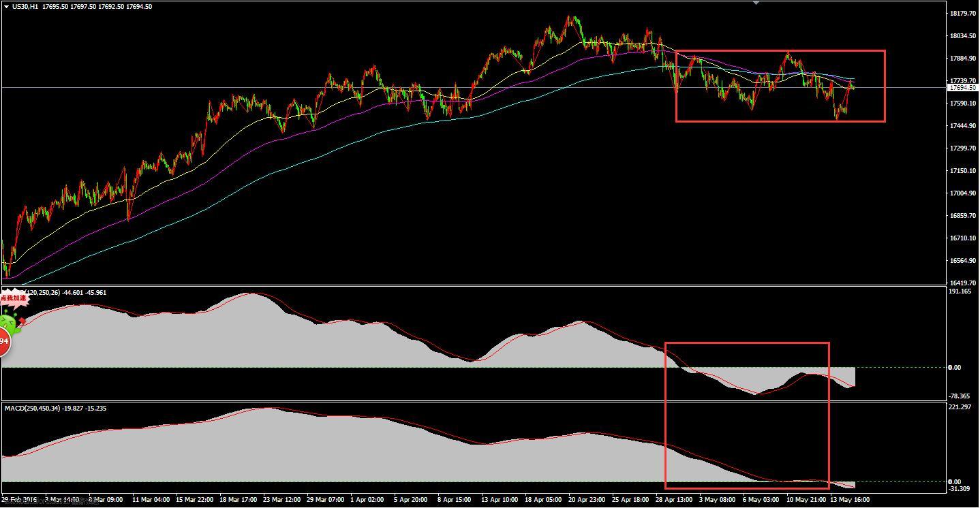Click the 3 May 08:00 time label
The width and height of the screenshot is (980, 508).
(x=717, y=500)
